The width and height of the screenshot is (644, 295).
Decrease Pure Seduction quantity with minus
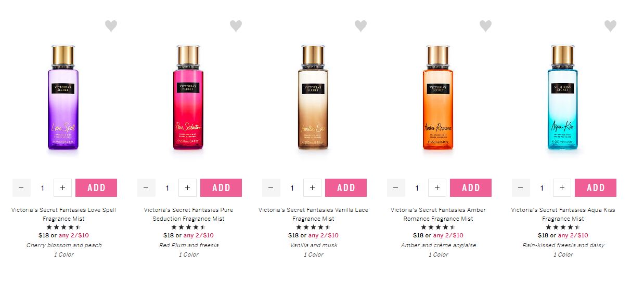tap(146, 187)
